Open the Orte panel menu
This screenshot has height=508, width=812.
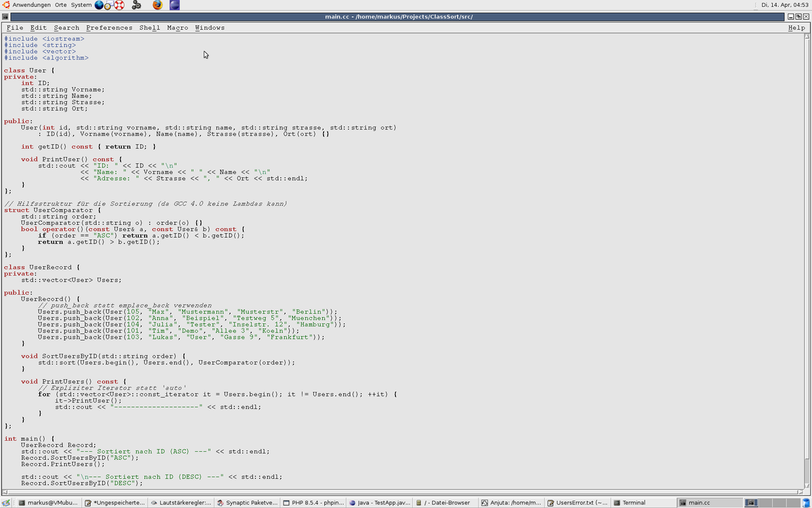pos(60,5)
